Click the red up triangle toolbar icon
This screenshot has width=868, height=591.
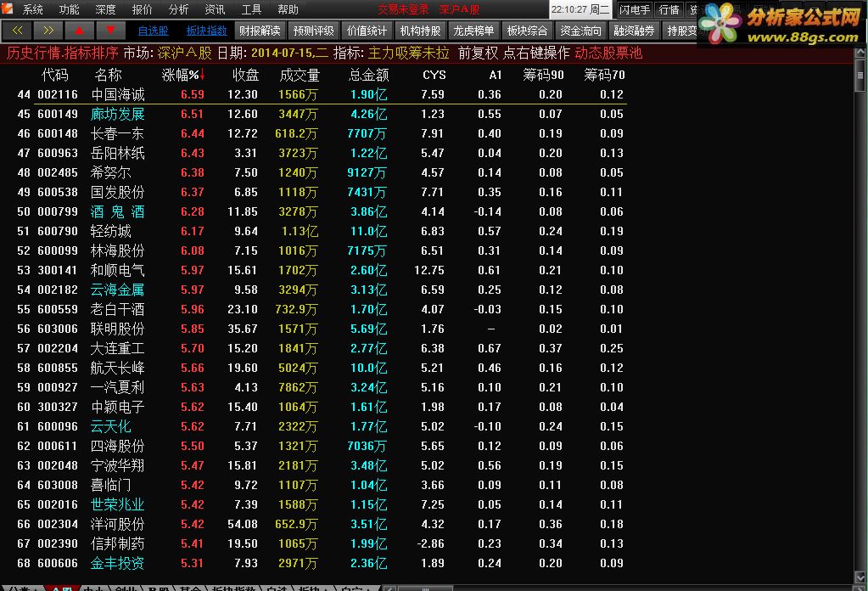pos(79,31)
